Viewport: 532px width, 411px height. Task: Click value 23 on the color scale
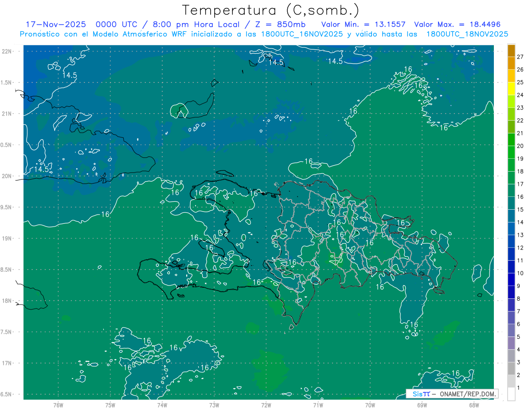[520, 108]
